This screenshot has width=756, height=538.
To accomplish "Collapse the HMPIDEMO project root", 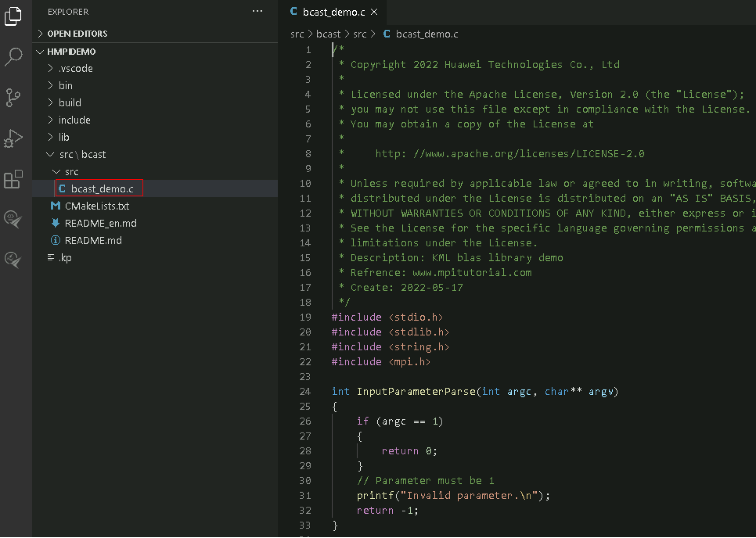I will coord(71,52).
